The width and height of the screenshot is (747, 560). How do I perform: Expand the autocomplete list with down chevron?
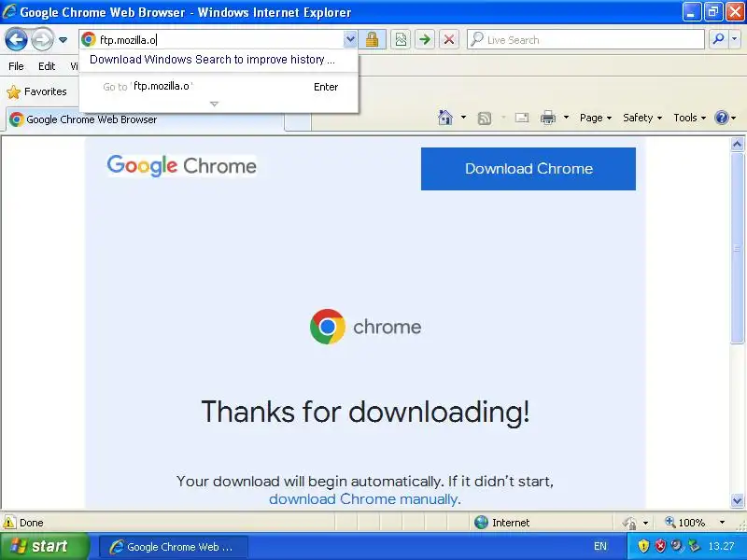(x=215, y=104)
